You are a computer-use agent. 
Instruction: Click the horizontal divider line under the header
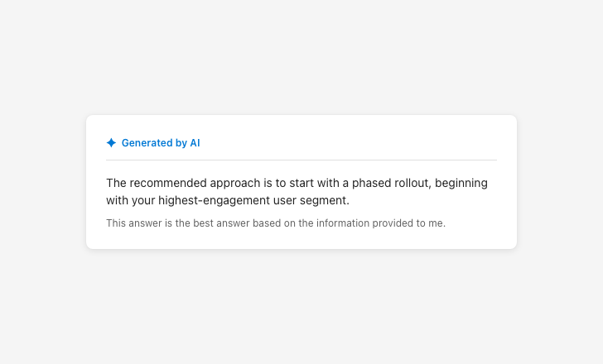pos(301,160)
